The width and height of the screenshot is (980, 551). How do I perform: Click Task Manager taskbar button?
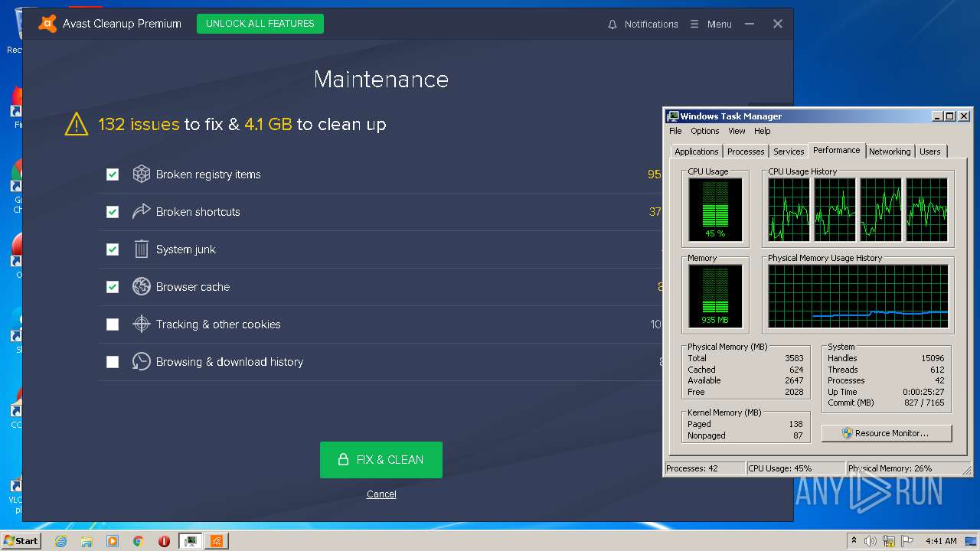pos(190,541)
